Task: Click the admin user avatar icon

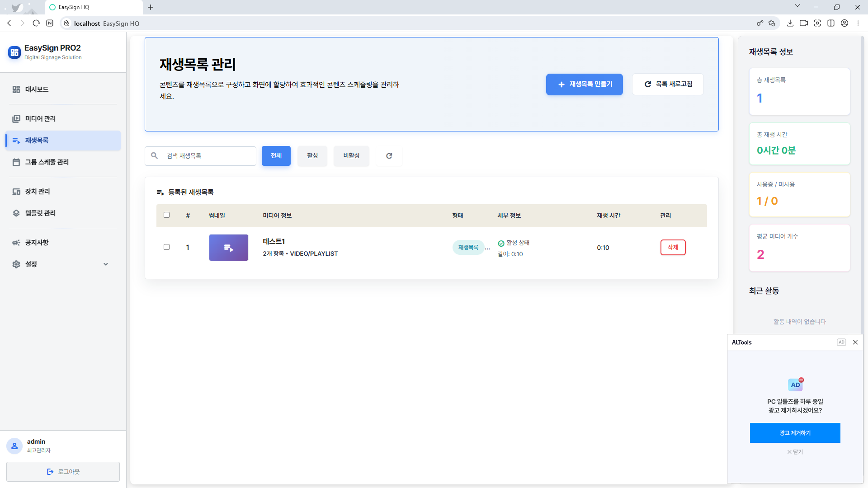Action: 14,446
